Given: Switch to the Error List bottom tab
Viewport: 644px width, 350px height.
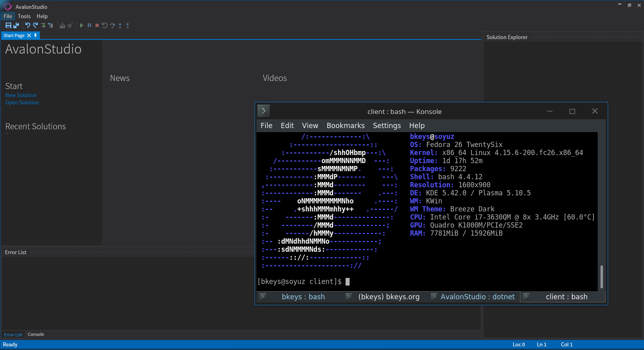Looking at the screenshot, I should coord(13,335).
